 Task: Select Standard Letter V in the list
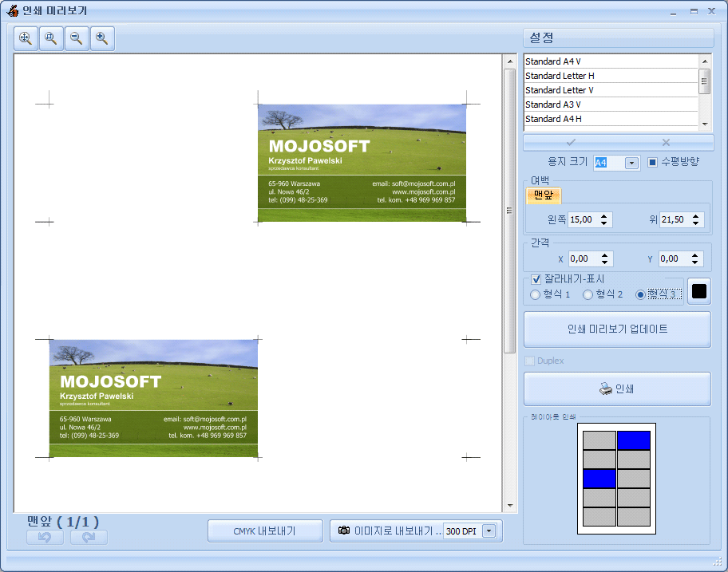tap(611, 90)
